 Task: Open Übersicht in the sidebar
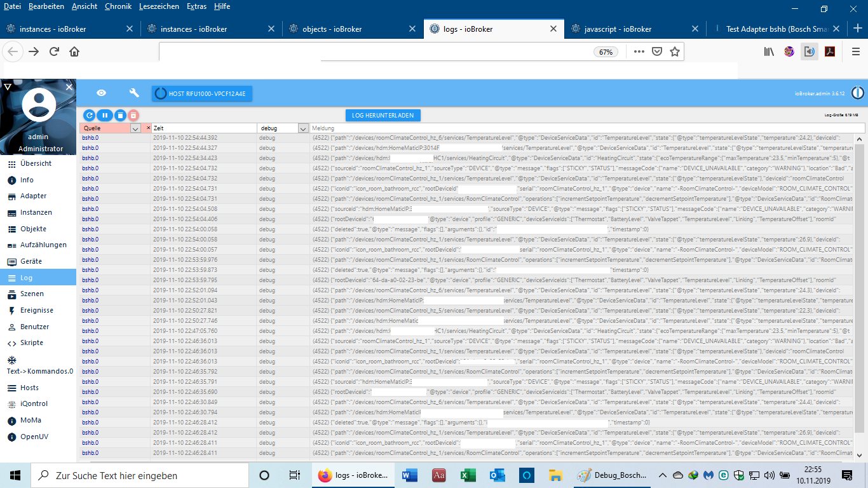(38, 163)
